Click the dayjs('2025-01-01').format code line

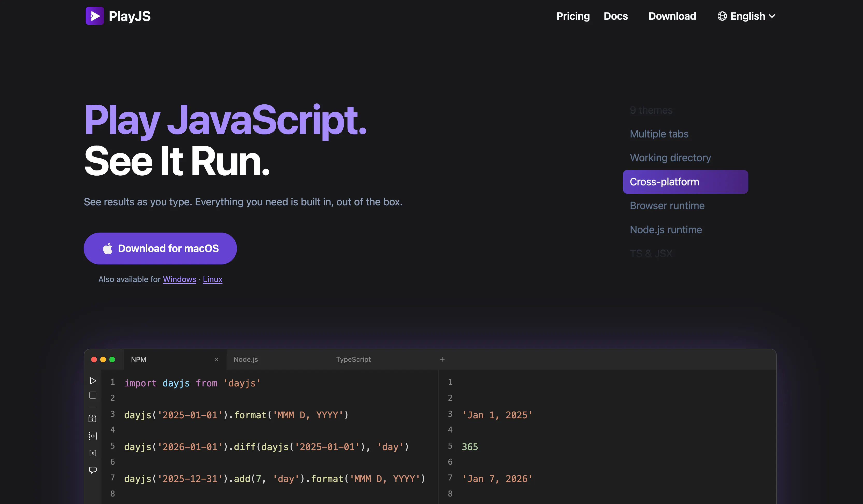[236, 415]
